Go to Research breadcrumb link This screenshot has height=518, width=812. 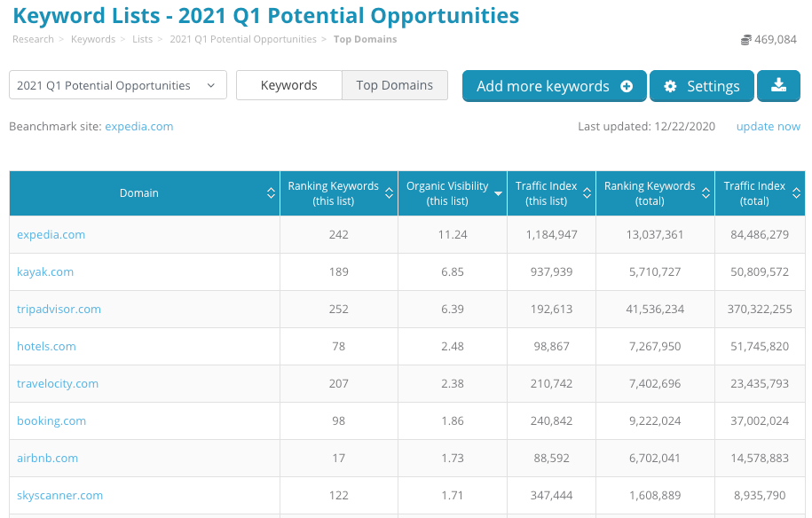pyautogui.click(x=32, y=39)
